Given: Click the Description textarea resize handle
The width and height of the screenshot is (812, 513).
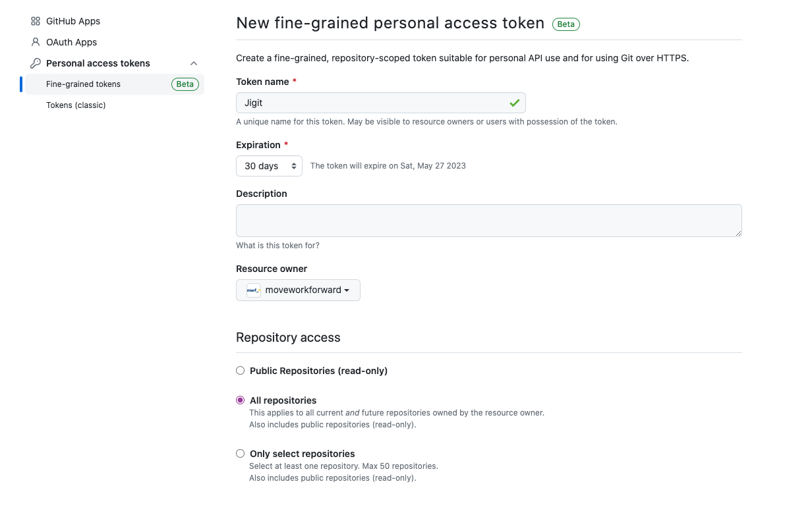Looking at the screenshot, I should pyautogui.click(x=738, y=233).
